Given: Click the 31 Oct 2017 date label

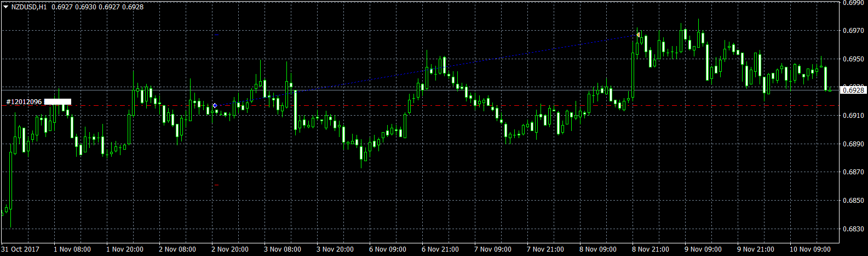Looking at the screenshot, I should (20, 249).
